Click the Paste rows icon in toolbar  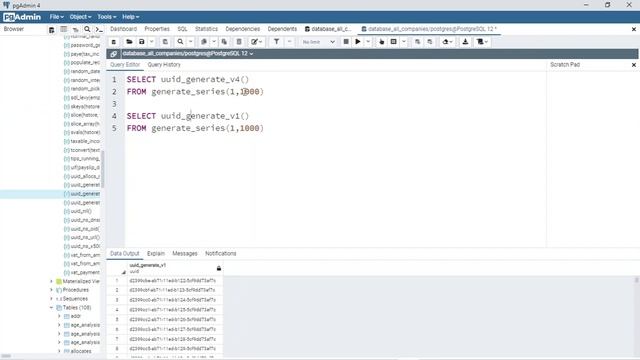[x=224, y=42]
